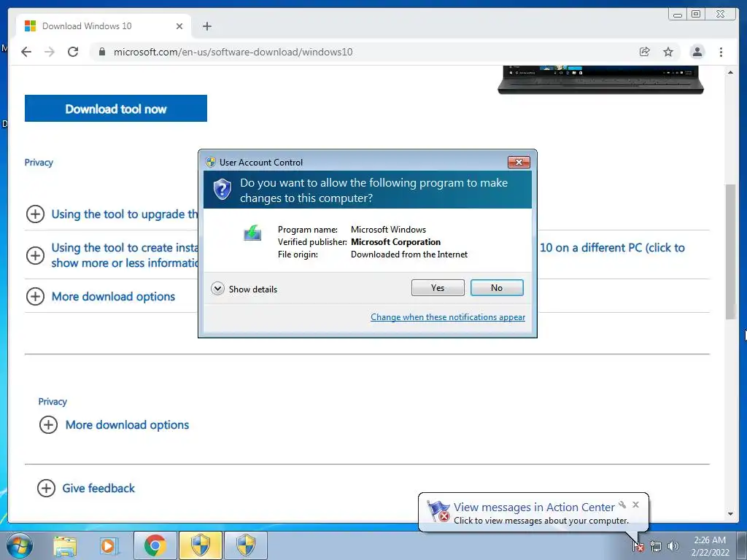Click the share page icon in address bar
Viewport: 747px width, 560px height.
pyautogui.click(x=644, y=52)
